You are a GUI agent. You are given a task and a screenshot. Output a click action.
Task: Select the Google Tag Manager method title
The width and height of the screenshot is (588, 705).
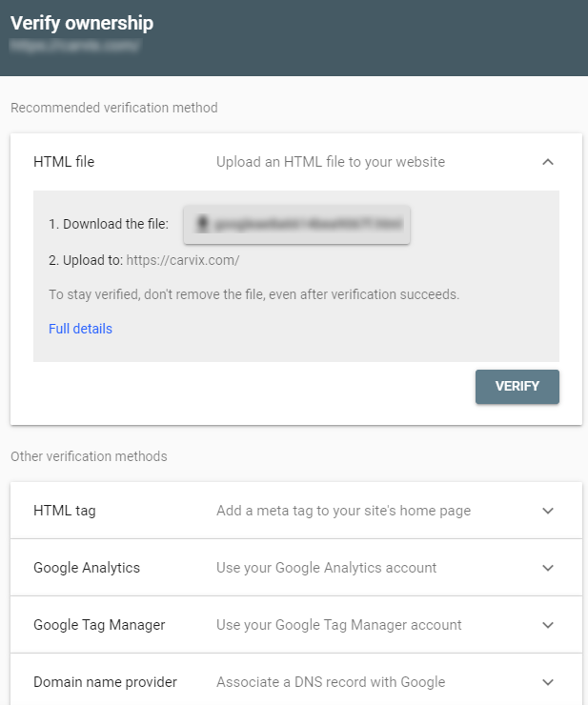click(x=99, y=625)
